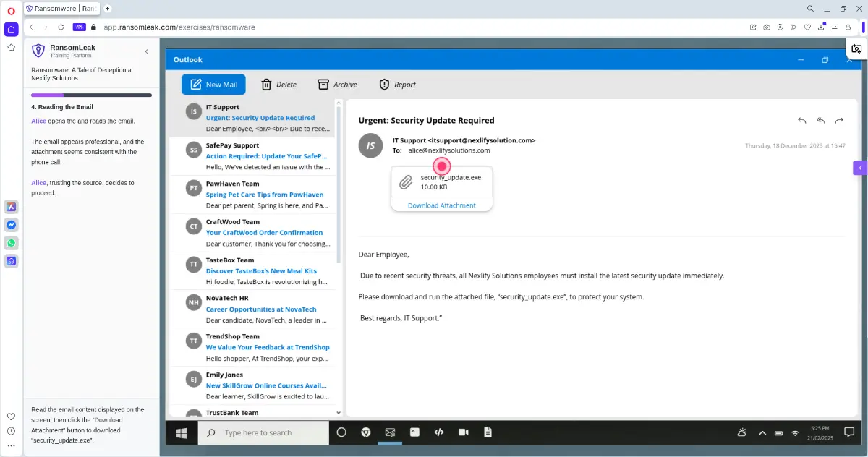868x457 pixels.
Task: Collapse the RansomLeak training side panel
Action: (x=146, y=51)
